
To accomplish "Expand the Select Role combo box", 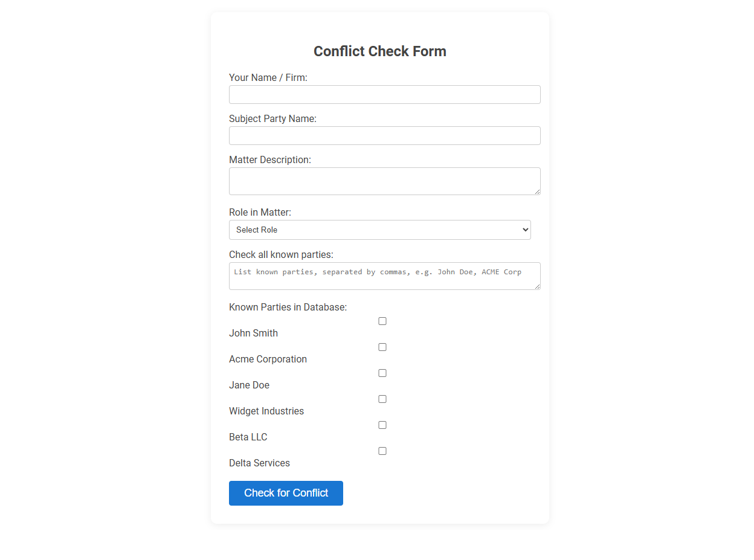I will coord(379,230).
